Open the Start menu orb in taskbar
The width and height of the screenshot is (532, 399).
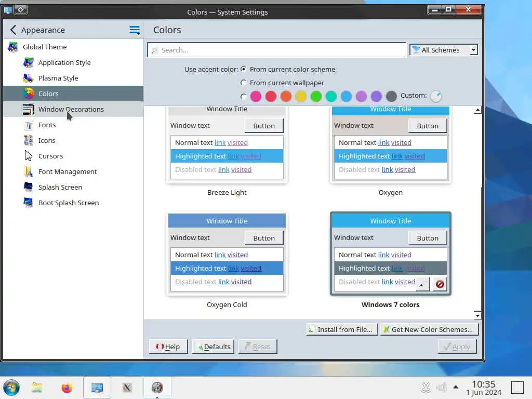11,388
